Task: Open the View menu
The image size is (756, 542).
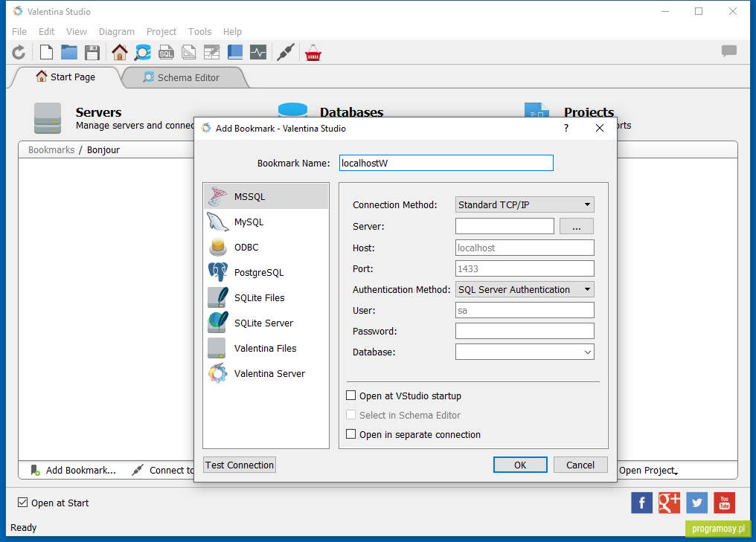Action: 76,32
